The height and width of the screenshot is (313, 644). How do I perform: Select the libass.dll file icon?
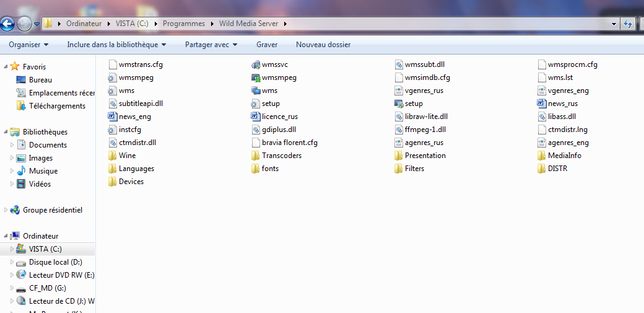(542, 117)
